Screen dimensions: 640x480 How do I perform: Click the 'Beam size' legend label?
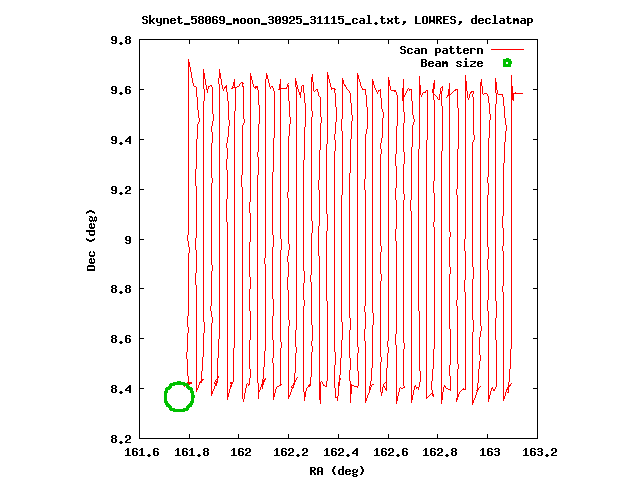point(452,63)
